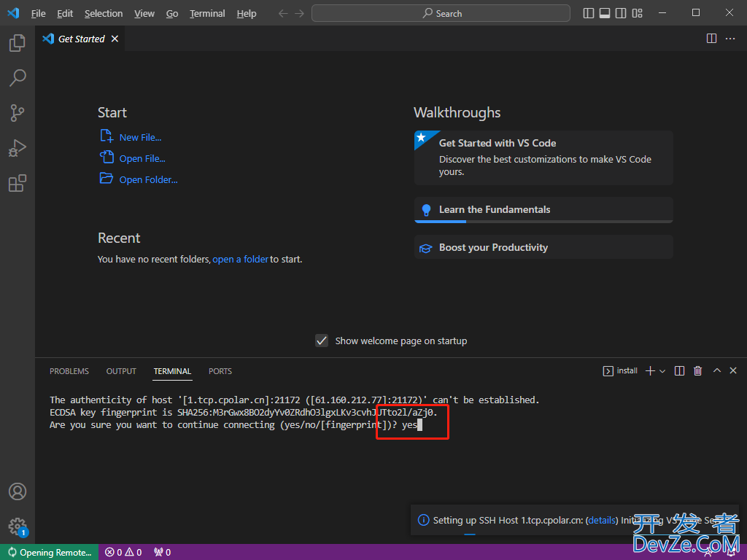Select the Get Started editor tab
The height and width of the screenshot is (560, 747).
(80, 39)
